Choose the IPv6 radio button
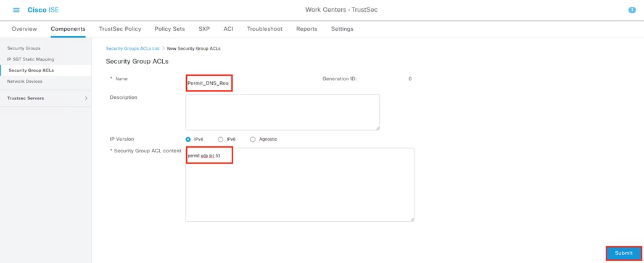644x263 pixels. (x=221, y=140)
